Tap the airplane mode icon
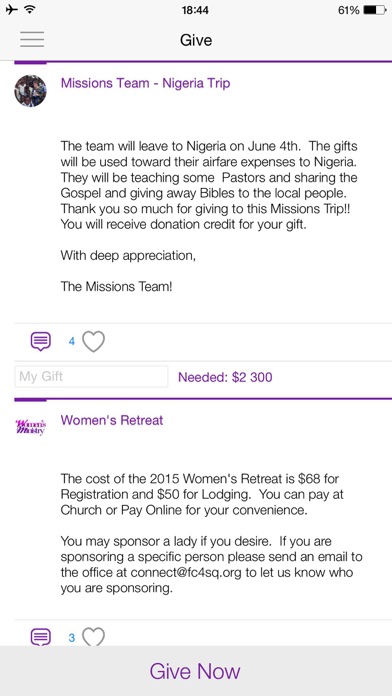This screenshot has width=392, height=696. tap(11, 10)
